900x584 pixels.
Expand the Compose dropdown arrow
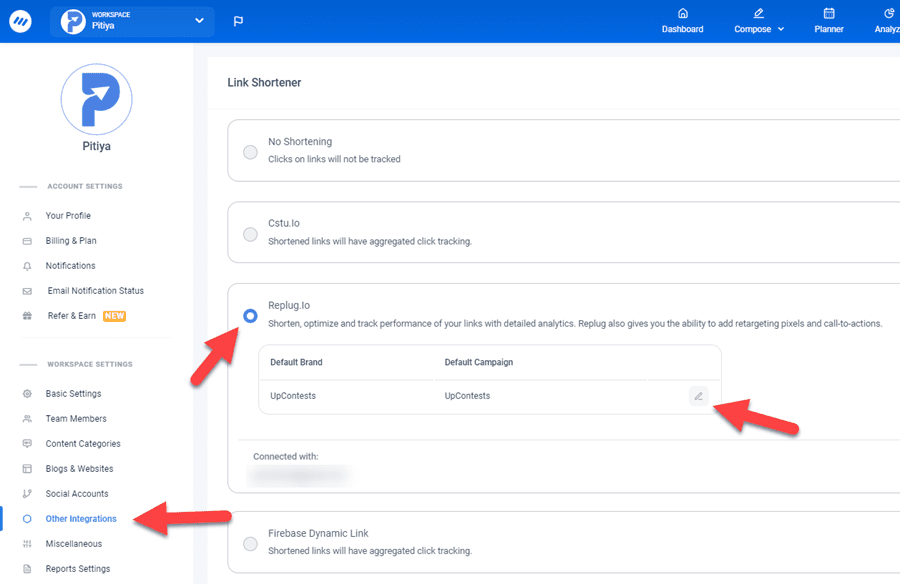pyautogui.click(x=781, y=29)
